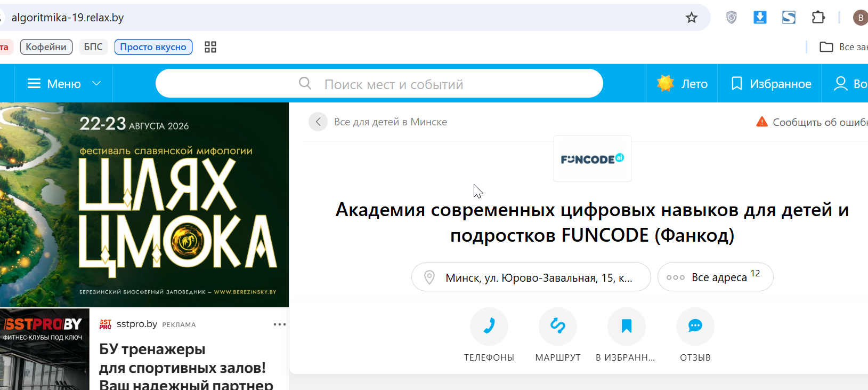This screenshot has height=390, width=868.
Task: Open the БУ тренажеры ad headline
Action: pyautogui.click(x=186, y=368)
